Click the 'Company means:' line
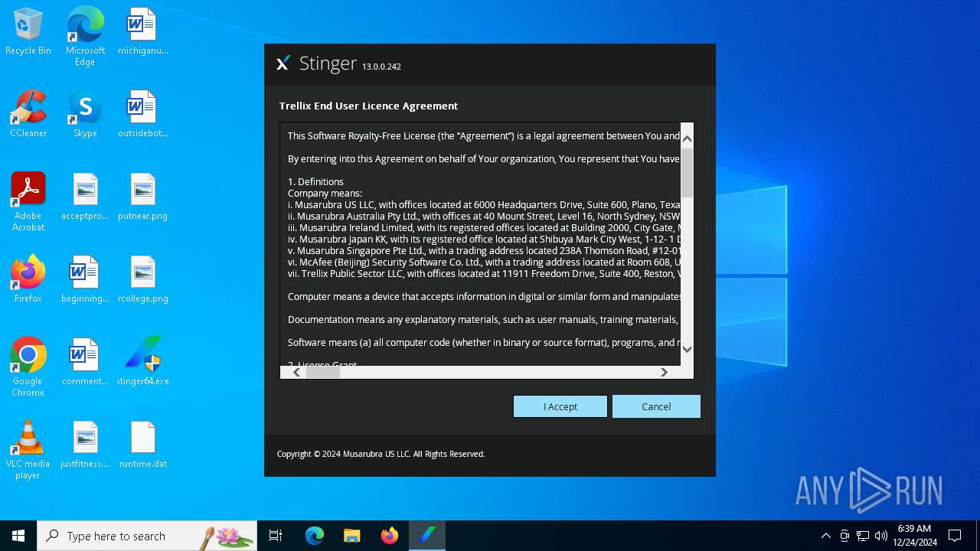The height and width of the screenshot is (551, 980). pyautogui.click(x=325, y=194)
